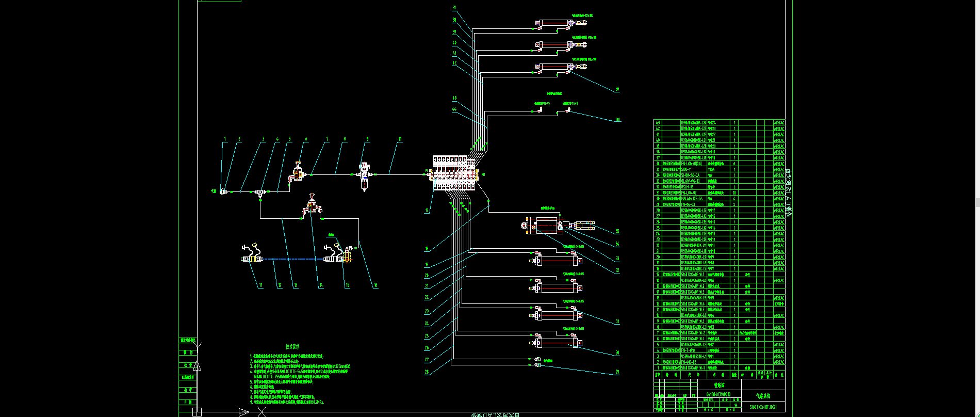Viewport: 980px width, 417px height.
Task: Click callout number 37 leader label
Action: 454,8
